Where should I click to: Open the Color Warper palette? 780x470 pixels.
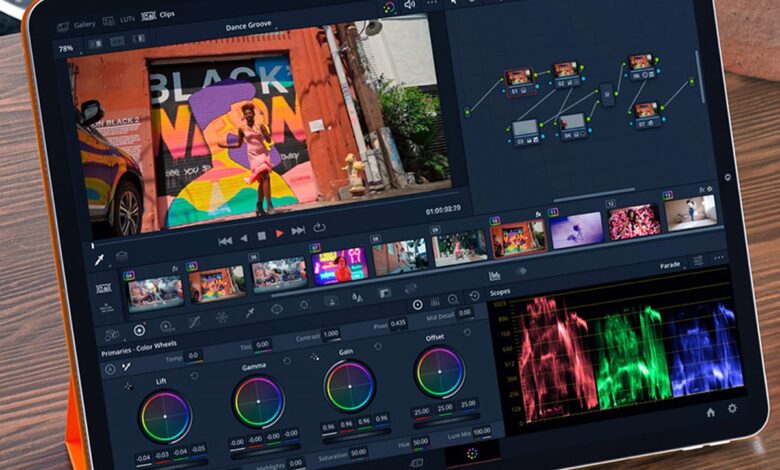click(222, 317)
